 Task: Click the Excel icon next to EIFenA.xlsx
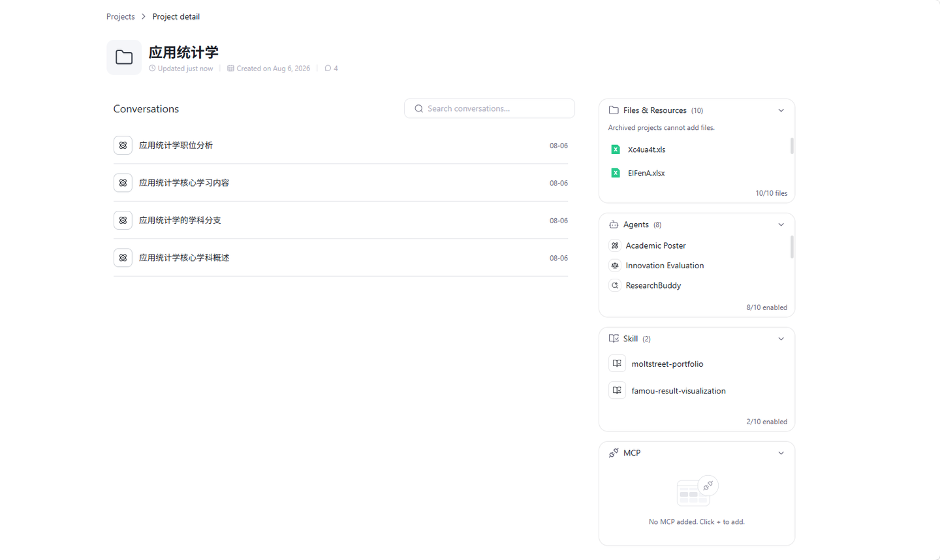point(615,173)
